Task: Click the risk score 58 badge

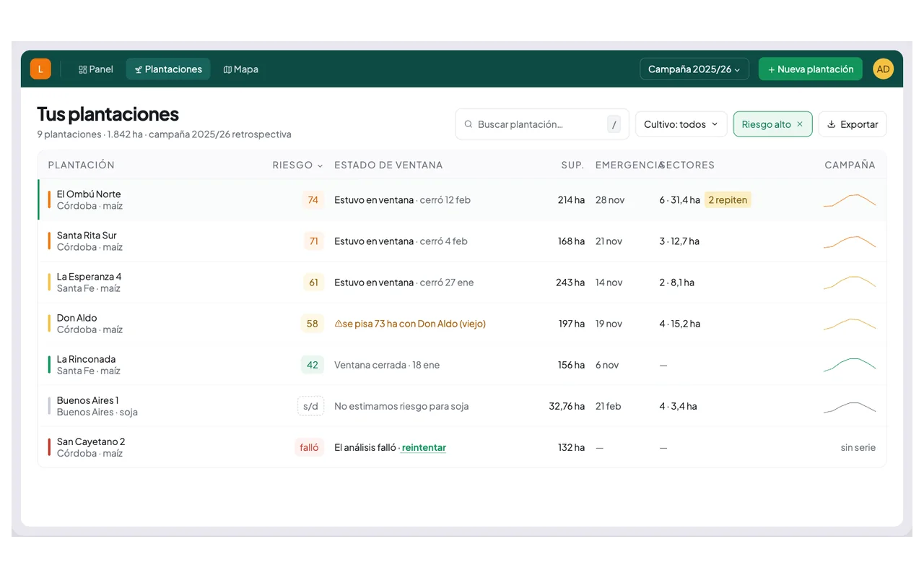Action: pos(313,324)
